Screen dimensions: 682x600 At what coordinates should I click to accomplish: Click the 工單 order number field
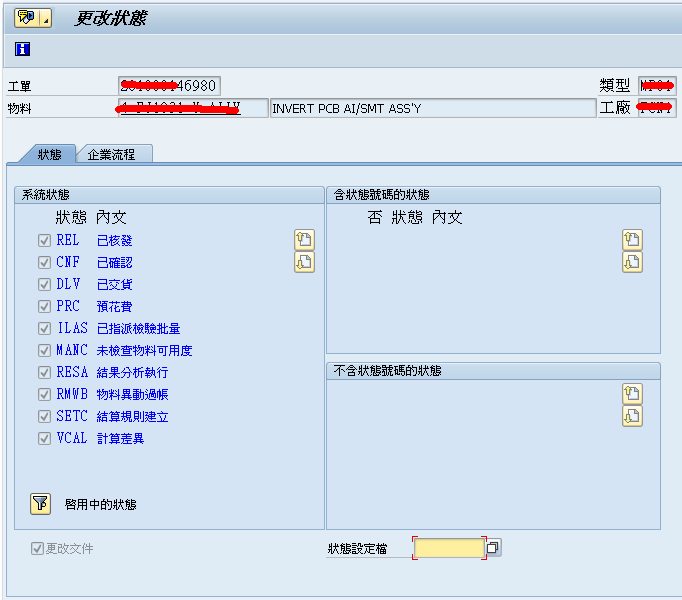169,86
